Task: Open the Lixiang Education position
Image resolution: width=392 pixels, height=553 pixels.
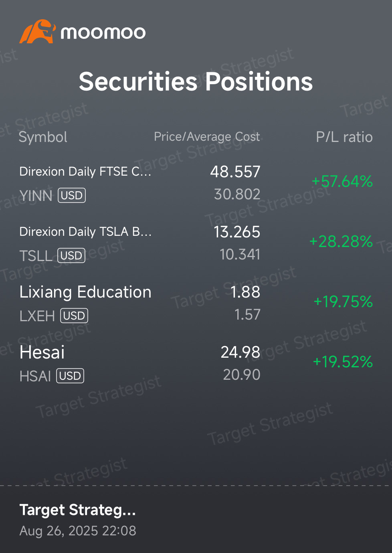Action: [196, 303]
